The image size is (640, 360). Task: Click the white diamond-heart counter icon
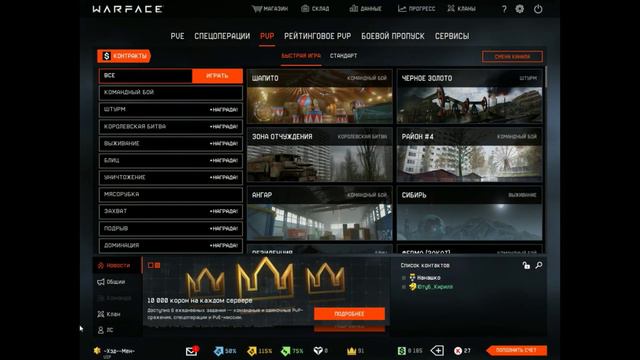click(x=318, y=351)
